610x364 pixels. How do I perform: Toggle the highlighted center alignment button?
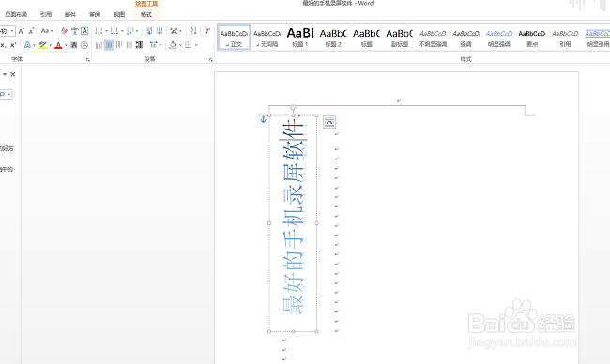(109, 45)
